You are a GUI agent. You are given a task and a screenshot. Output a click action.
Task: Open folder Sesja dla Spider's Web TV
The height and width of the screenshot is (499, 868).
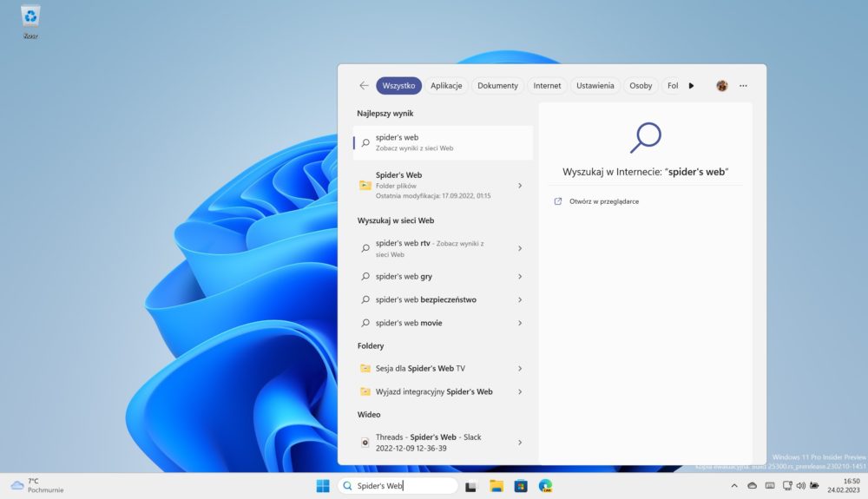[x=443, y=368]
